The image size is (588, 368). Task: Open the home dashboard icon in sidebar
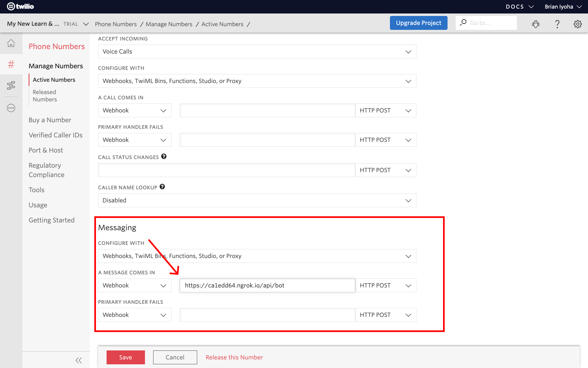pyautogui.click(x=11, y=43)
